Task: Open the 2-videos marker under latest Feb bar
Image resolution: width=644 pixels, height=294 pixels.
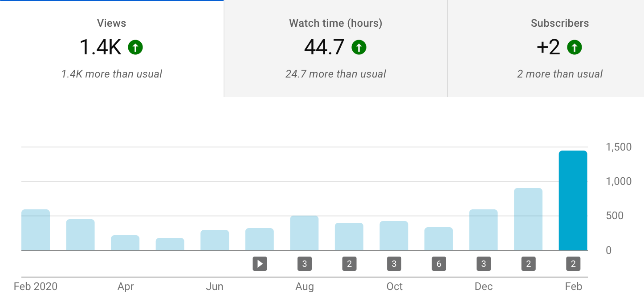Action: tap(573, 264)
